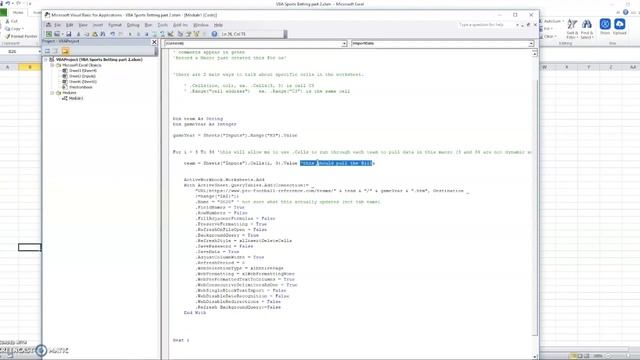Screen dimensions: 640x360
Task: Click the Redo icon in VBA toolbar
Action: pos(121,34)
